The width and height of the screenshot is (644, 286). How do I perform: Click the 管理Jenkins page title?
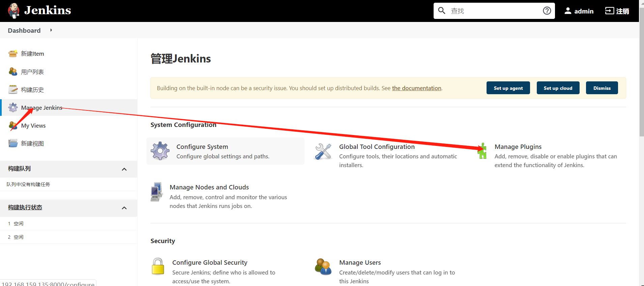point(181,59)
